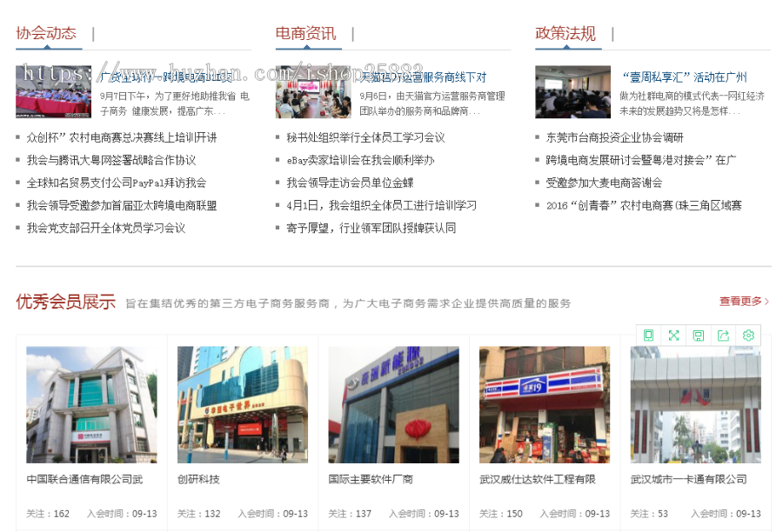Viewport: 783px width, 532px height.
Task: Open the mobile preview icon
Action: coord(648,335)
